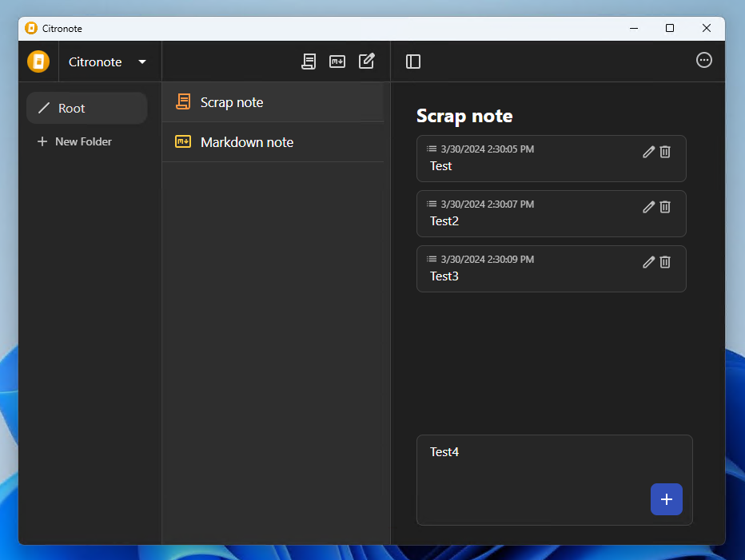Open Scrap note in the note list
The width and height of the screenshot is (745, 560).
[x=273, y=102]
